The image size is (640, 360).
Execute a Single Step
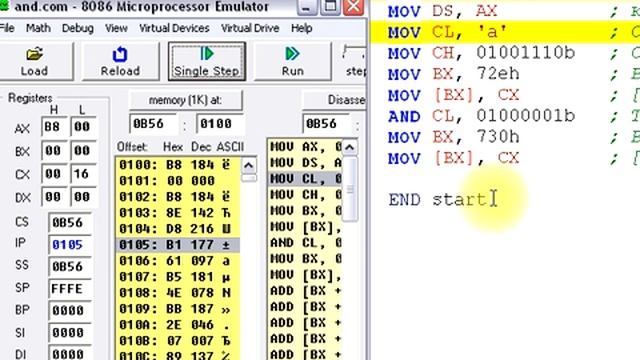click(207, 61)
